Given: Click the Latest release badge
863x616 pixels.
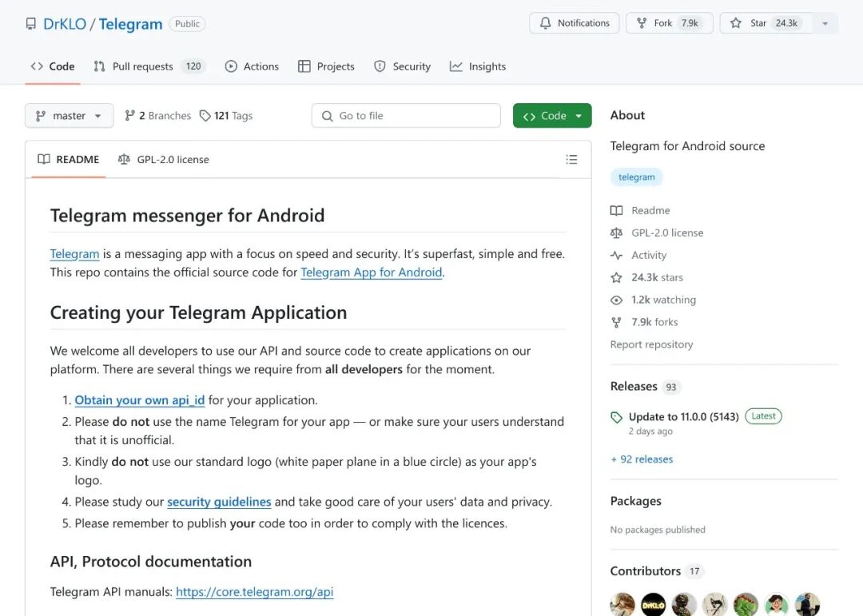Looking at the screenshot, I should point(763,416).
